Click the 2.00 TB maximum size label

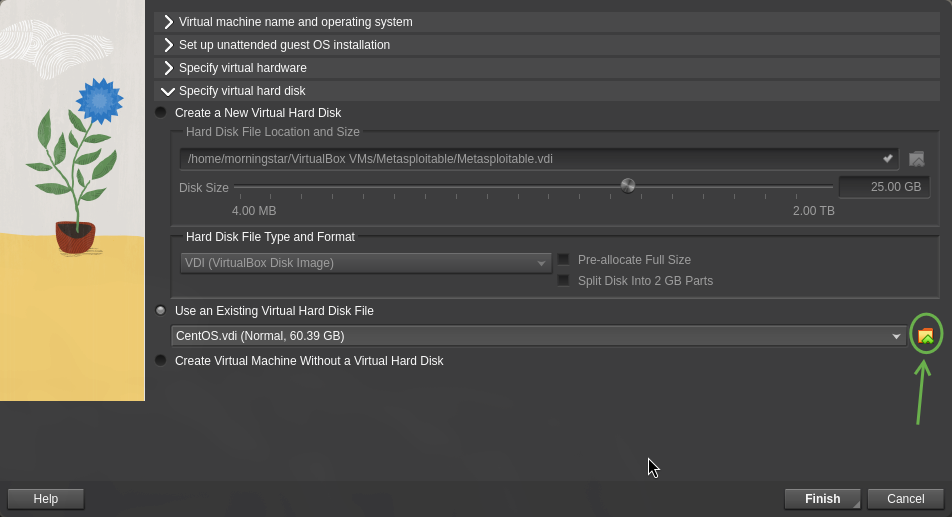pyautogui.click(x=814, y=211)
